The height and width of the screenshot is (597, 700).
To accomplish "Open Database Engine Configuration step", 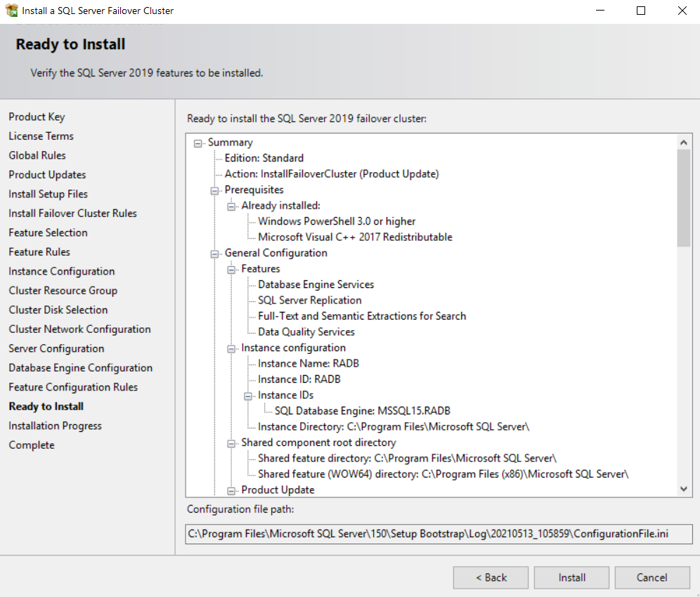I will click(80, 367).
